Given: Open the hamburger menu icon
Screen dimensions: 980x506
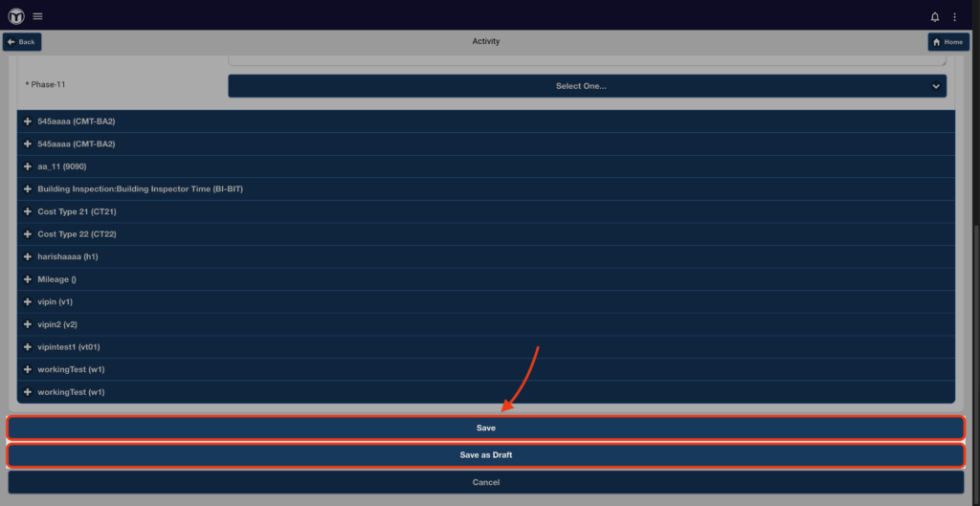Looking at the screenshot, I should 37,16.
